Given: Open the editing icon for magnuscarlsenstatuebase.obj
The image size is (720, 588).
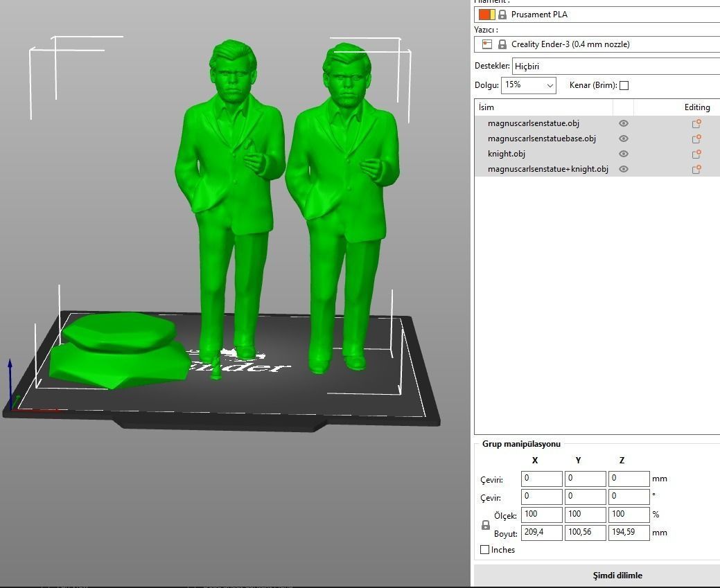Looking at the screenshot, I should click(696, 139).
